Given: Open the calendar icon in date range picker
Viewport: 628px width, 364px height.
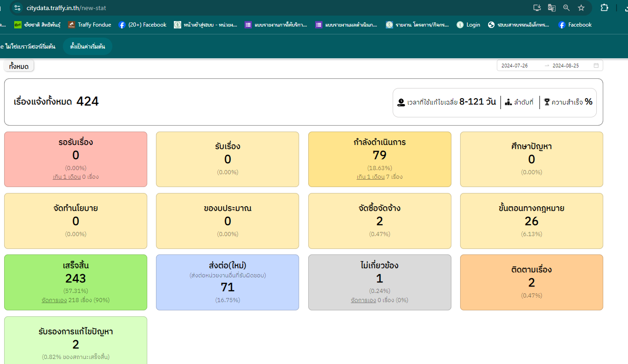Looking at the screenshot, I should coord(596,66).
